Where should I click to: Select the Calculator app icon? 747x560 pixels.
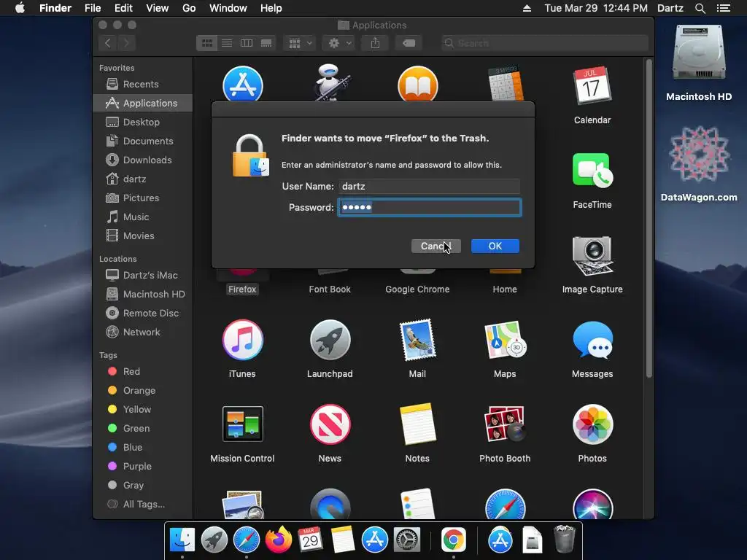coord(506,84)
